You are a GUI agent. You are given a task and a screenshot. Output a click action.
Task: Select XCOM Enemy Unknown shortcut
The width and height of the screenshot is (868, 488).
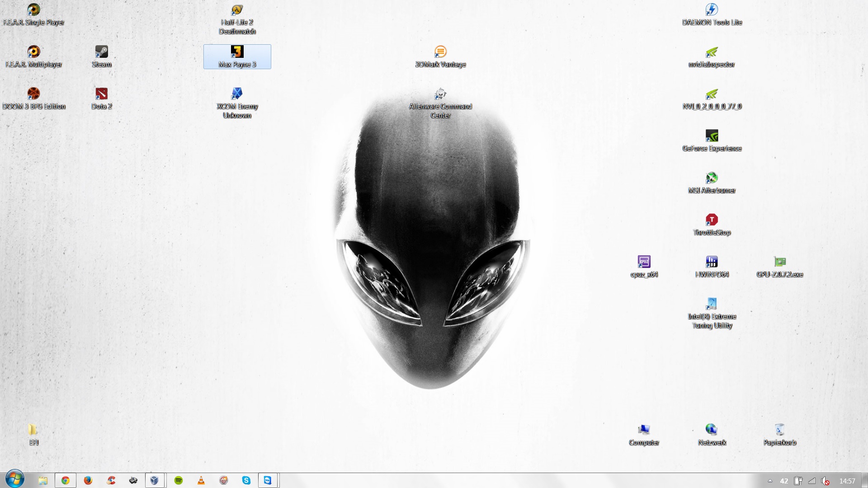pos(237,103)
